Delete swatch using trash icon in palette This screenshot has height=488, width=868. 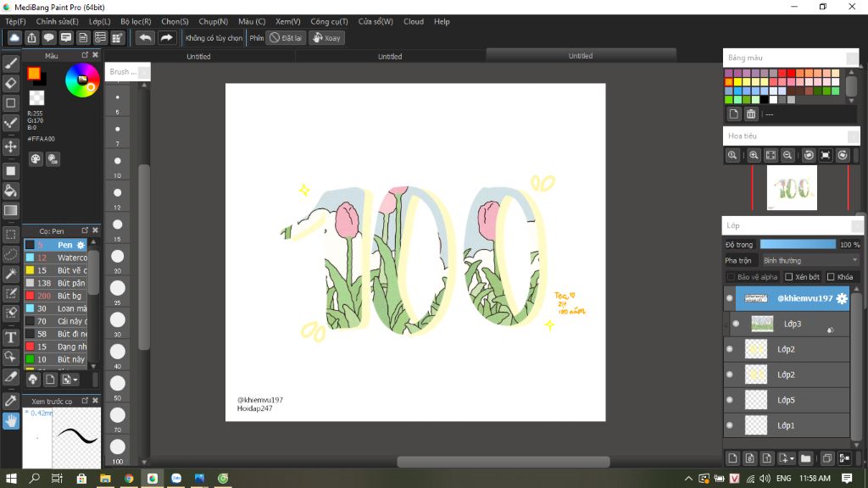tap(751, 114)
